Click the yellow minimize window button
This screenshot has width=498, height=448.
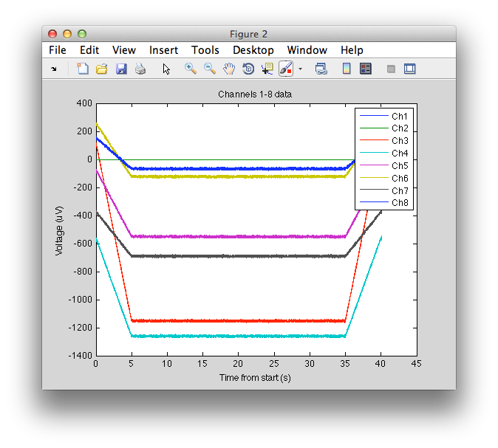(67, 34)
